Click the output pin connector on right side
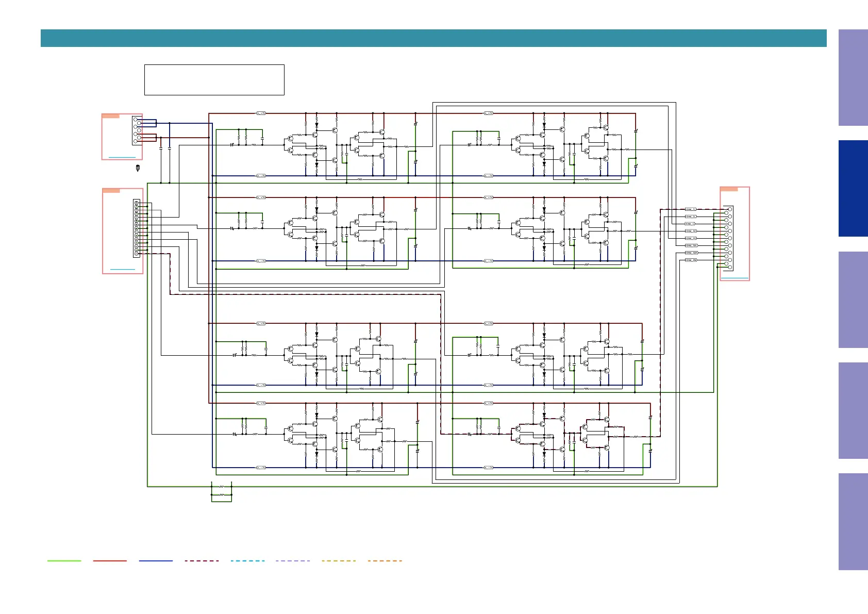This screenshot has height=614, width=868. click(x=729, y=238)
